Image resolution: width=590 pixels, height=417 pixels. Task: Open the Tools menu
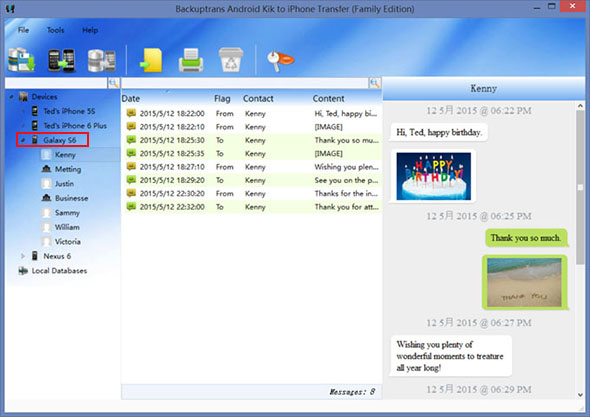tap(55, 30)
